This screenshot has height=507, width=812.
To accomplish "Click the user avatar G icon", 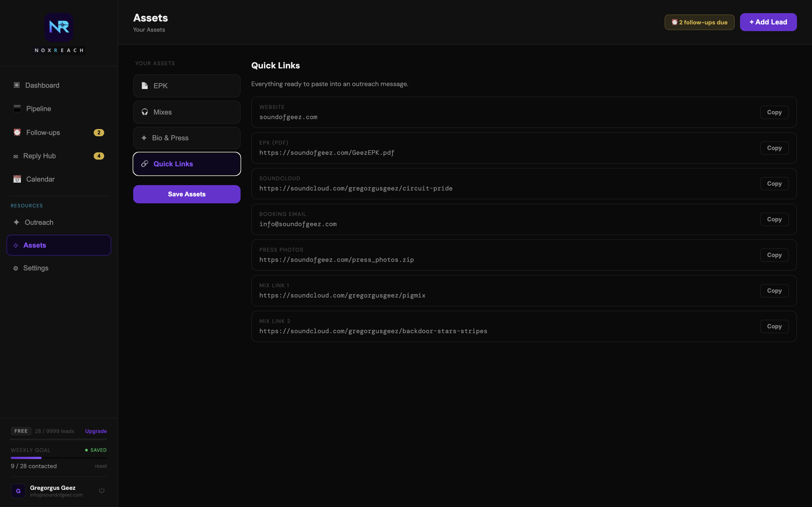I will tap(18, 491).
